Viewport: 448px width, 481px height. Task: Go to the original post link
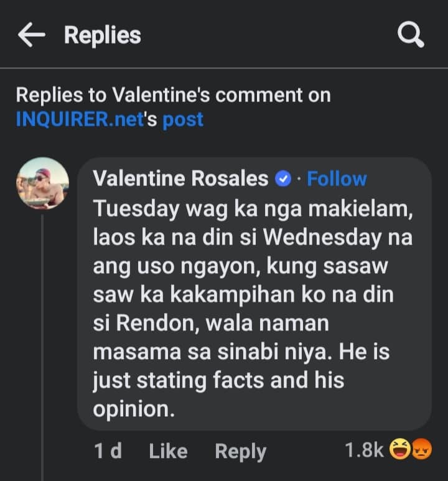183,119
